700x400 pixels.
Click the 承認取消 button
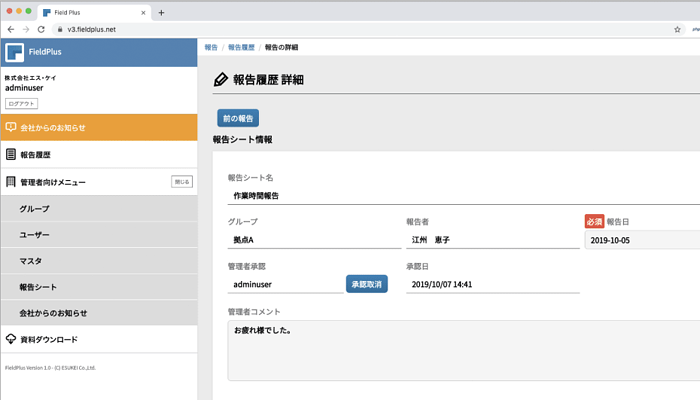[x=366, y=284]
